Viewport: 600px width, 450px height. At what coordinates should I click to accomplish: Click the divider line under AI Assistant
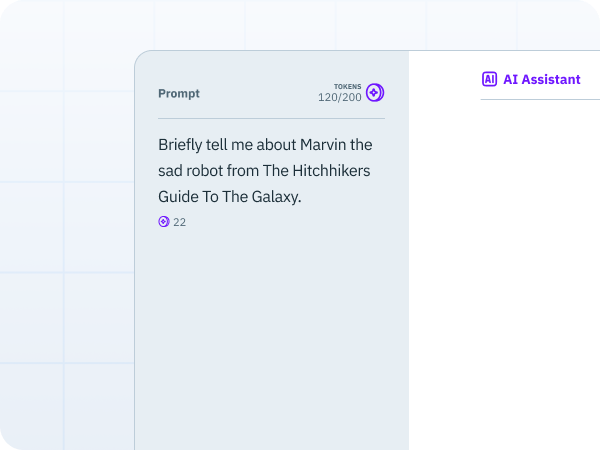point(540,99)
